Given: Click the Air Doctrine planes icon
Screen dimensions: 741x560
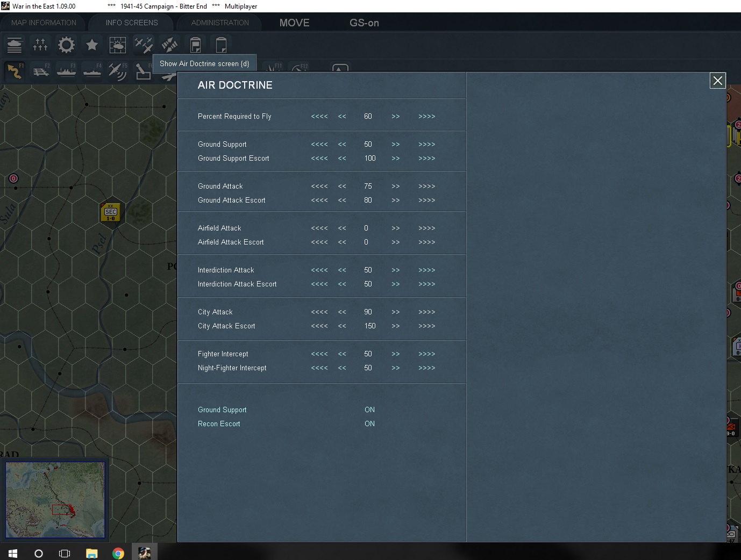Looking at the screenshot, I should [144, 45].
